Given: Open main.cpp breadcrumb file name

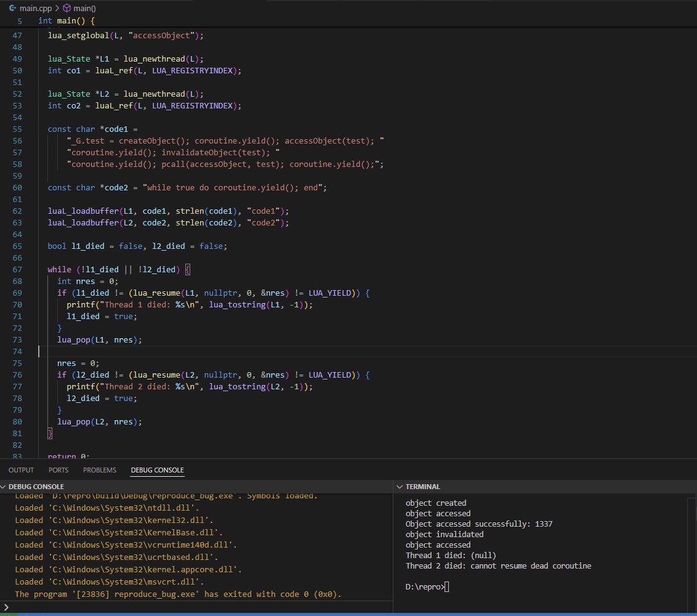Looking at the screenshot, I should pos(36,8).
